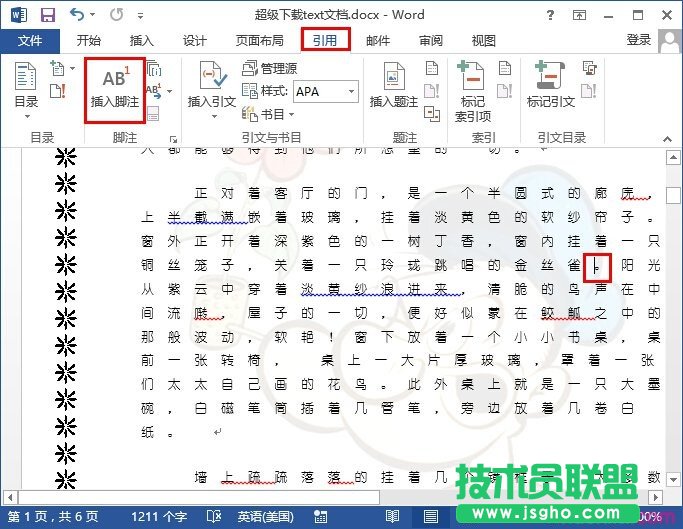Open the 目录 (Table of Contents) button
The height and width of the screenshot is (529, 683).
26,91
